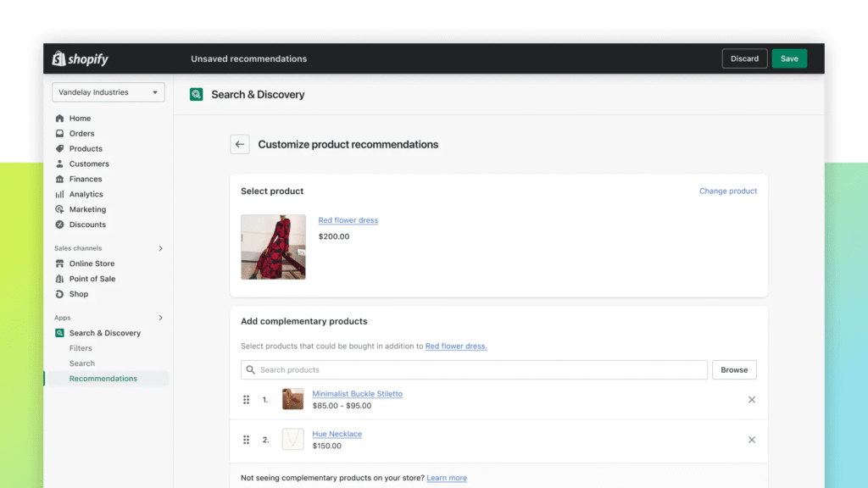868x488 pixels.
Task: Click the Shopify logo
Action: click(x=79, y=58)
